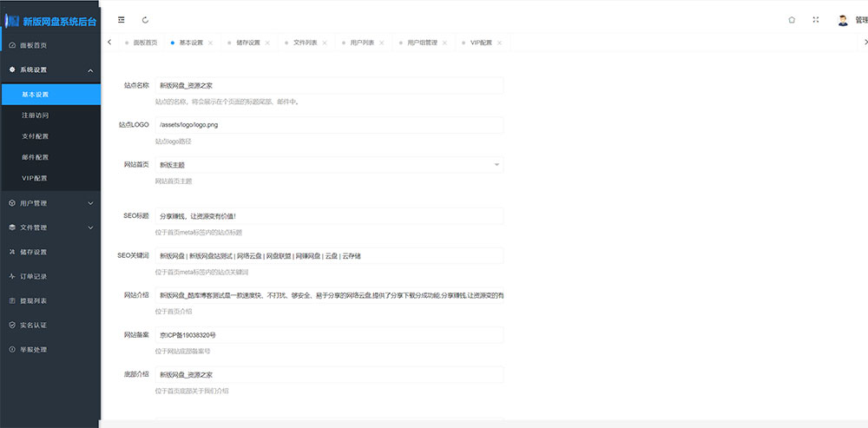
Task: Click the 站点名称 input field
Action: 329,86
